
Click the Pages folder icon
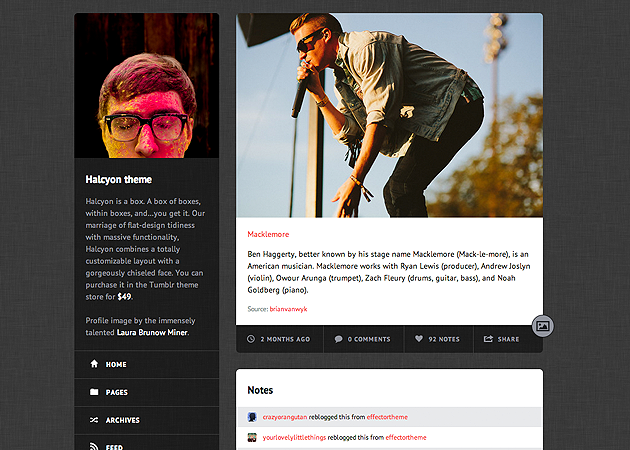[x=94, y=392]
